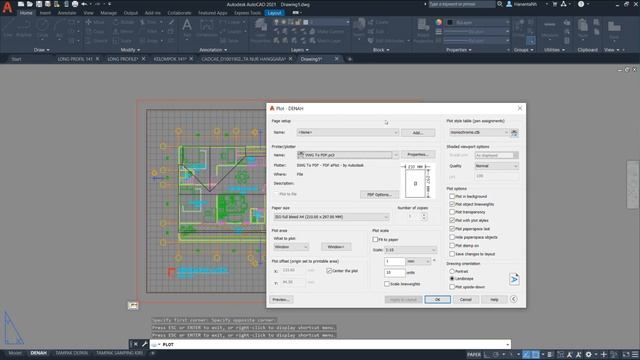
Task: Open the Printer/plotter Name dropdown
Action: coord(348,155)
